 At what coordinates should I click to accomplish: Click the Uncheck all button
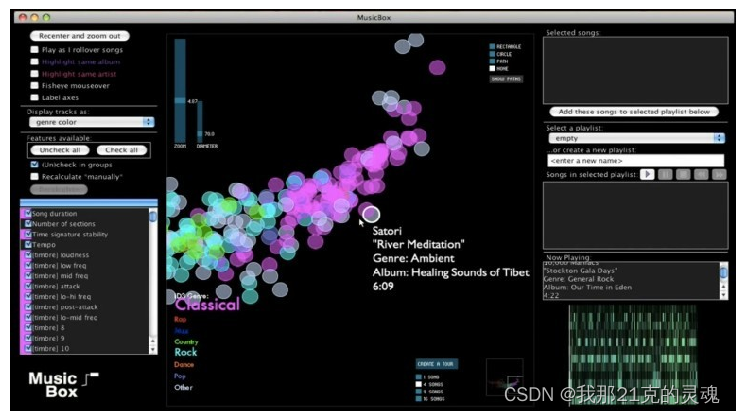60,150
